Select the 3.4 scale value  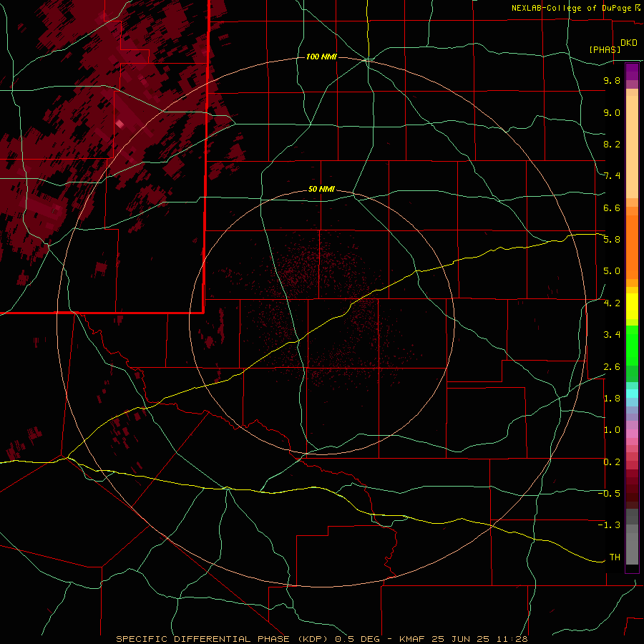click(x=612, y=335)
